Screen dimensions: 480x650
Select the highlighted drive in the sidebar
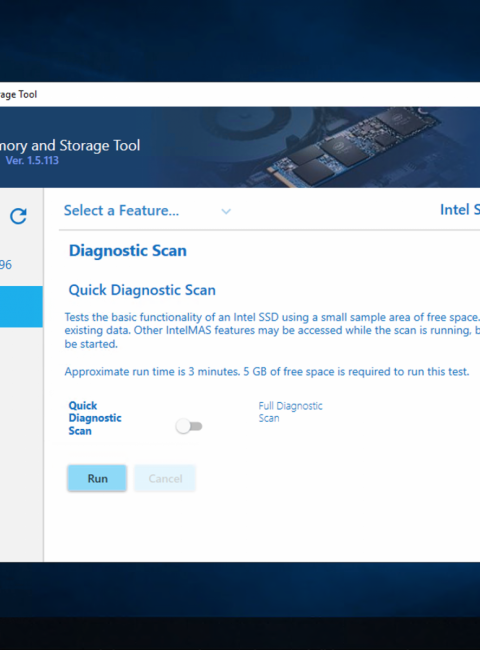pos(21,307)
